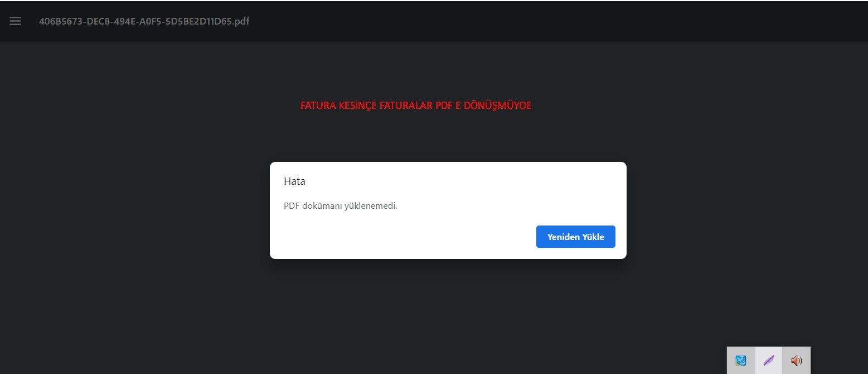Click the Hata dialog title

294,181
